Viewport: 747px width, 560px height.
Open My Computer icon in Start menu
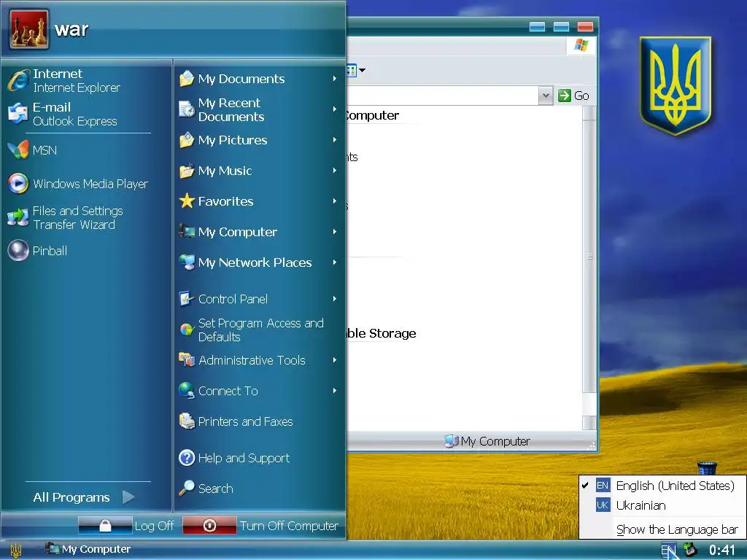187,231
